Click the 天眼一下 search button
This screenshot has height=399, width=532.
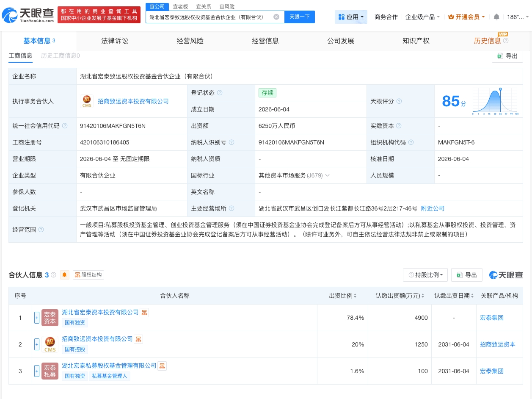coord(300,17)
